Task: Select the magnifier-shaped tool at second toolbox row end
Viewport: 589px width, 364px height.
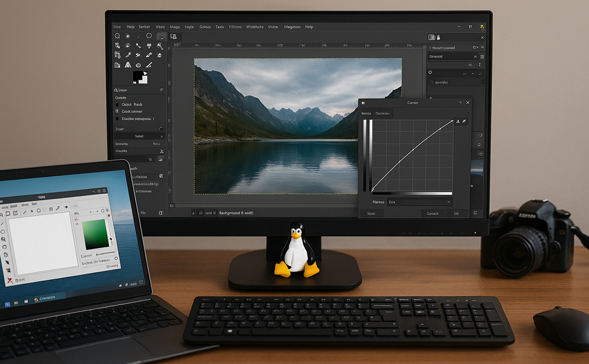Action: 160,46
